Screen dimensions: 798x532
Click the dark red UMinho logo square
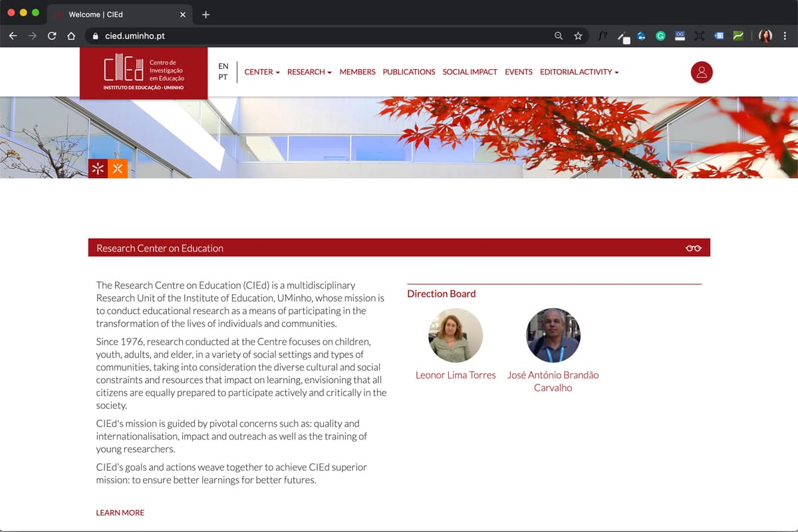tap(98, 169)
